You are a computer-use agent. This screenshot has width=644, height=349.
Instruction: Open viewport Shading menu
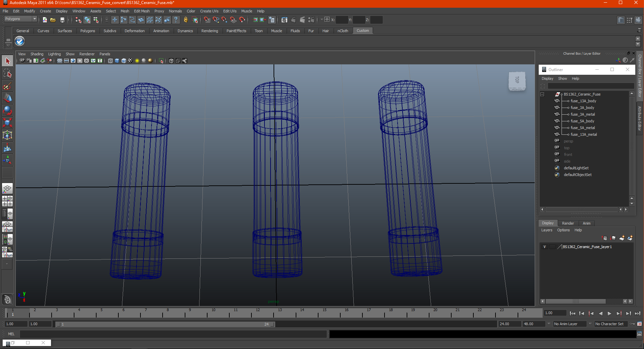pos(37,54)
